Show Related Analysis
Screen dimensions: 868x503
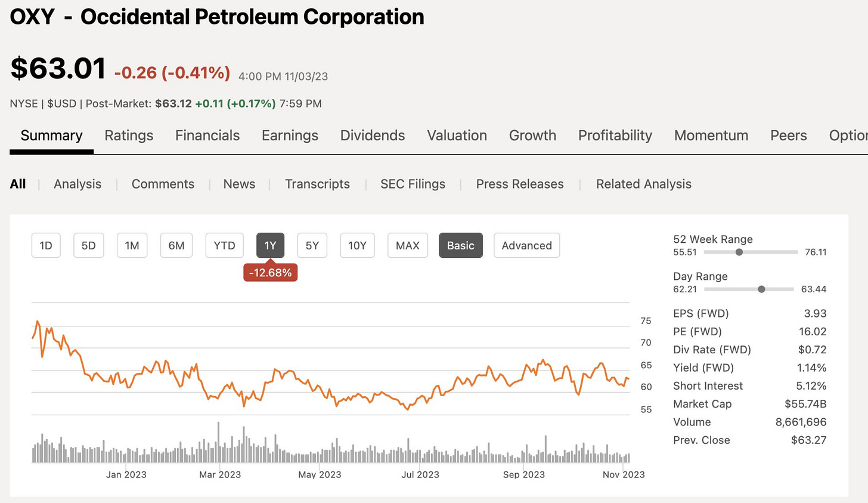[644, 184]
